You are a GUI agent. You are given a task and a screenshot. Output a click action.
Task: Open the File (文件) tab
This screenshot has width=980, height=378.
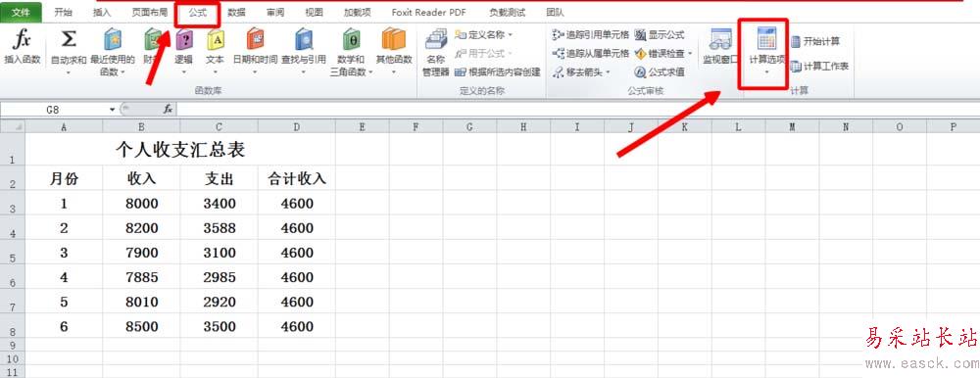22,12
